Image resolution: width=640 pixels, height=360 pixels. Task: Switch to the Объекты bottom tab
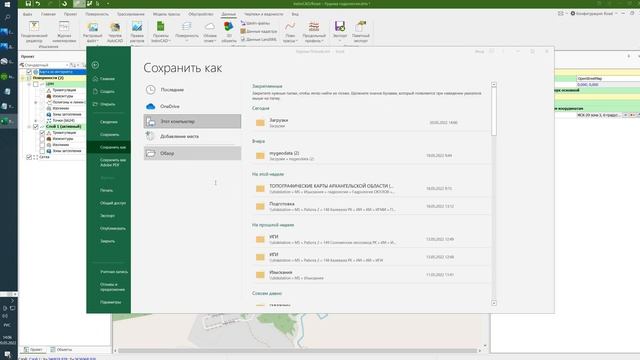(x=61, y=350)
